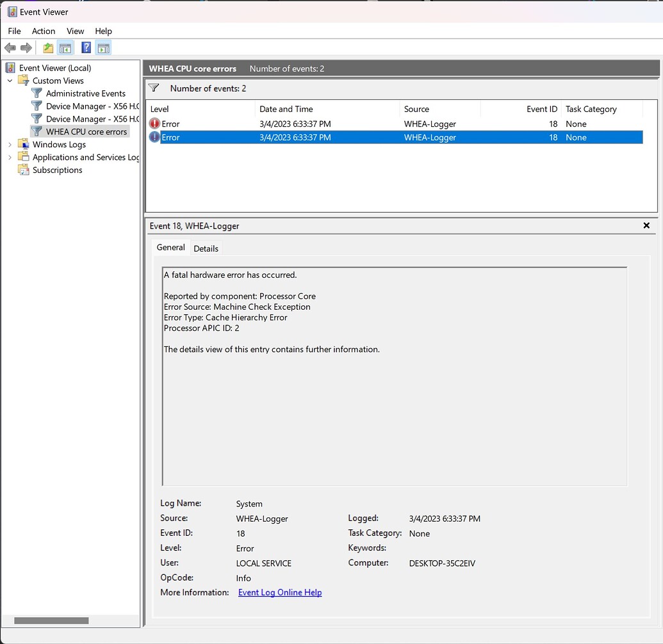Click the horizontal scrollbar in the tree pane

pyautogui.click(x=51, y=620)
